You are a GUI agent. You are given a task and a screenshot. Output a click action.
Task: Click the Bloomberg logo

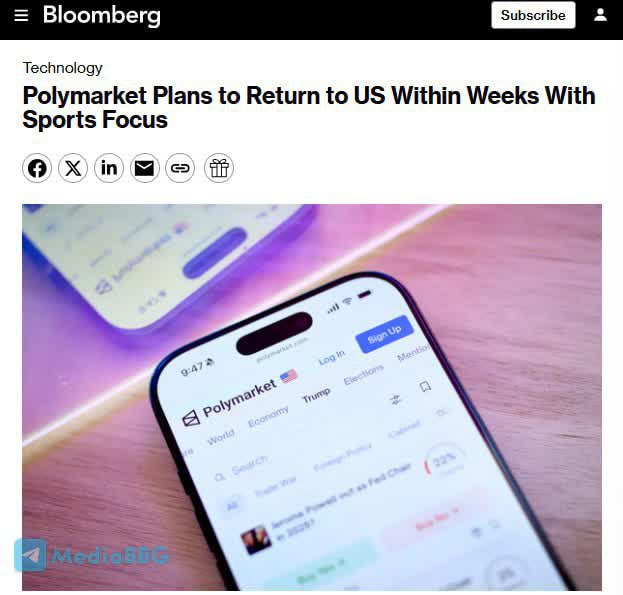(x=102, y=15)
